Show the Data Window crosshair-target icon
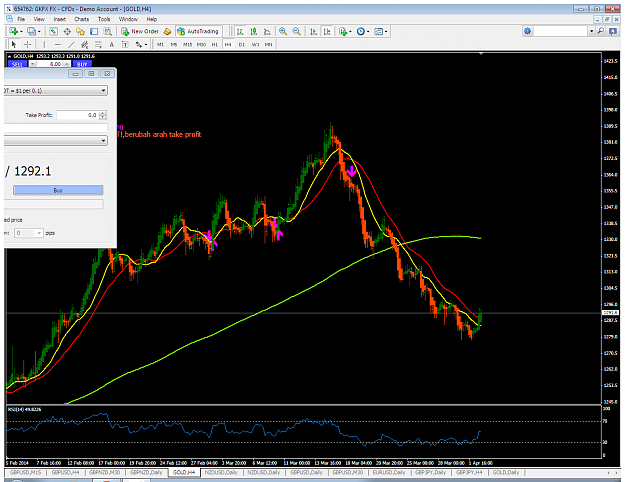The width and height of the screenshot is (625, 482). [x=67, y=31]
